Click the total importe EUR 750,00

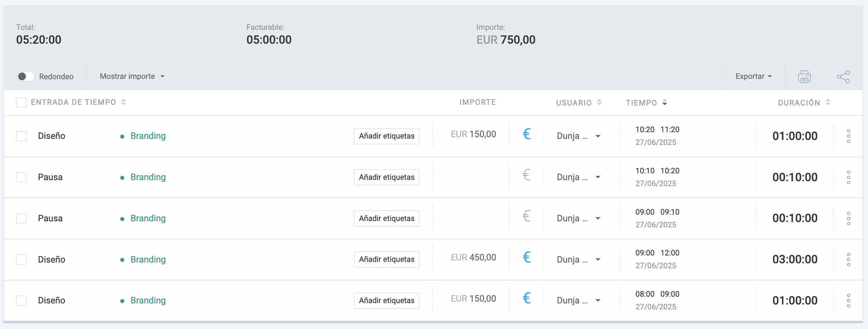pyautogui.click(x=506, y=40)
